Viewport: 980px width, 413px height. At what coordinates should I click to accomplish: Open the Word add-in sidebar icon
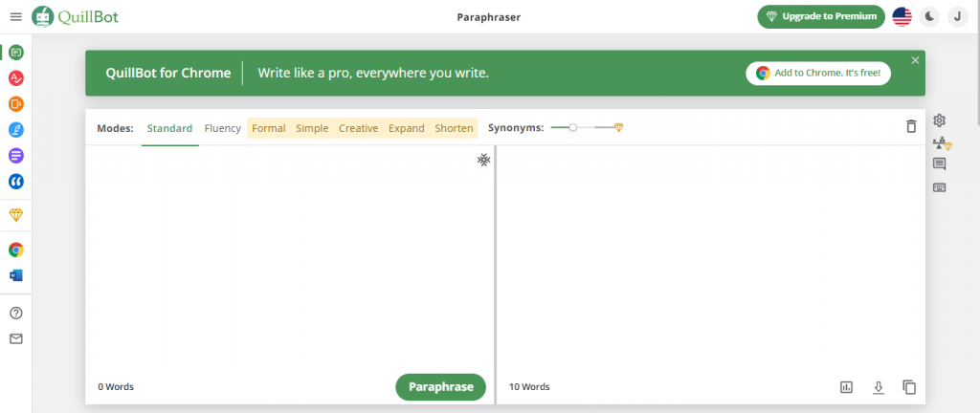16,275
